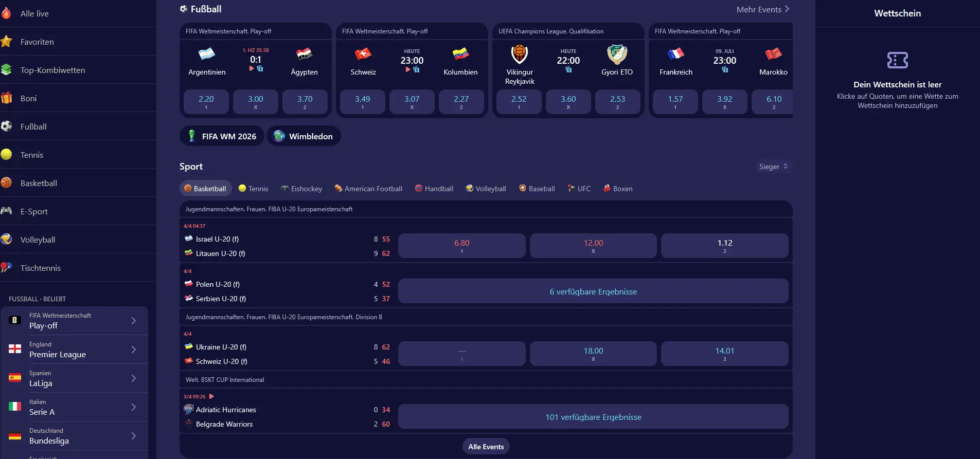Select Vikingur draw odds 3.60
Image resolution: width=980 pixels, height=459 pixels.
tap(568, 102)
